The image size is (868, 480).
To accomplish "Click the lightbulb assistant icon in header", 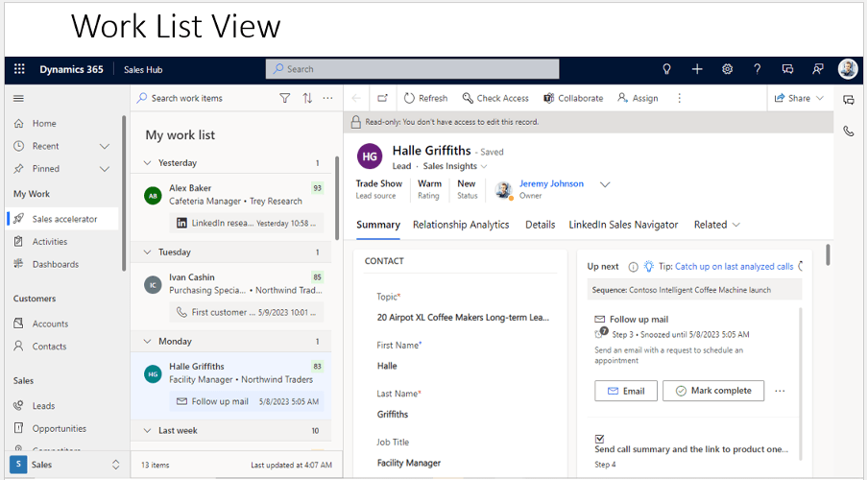I will click(667, 69).
